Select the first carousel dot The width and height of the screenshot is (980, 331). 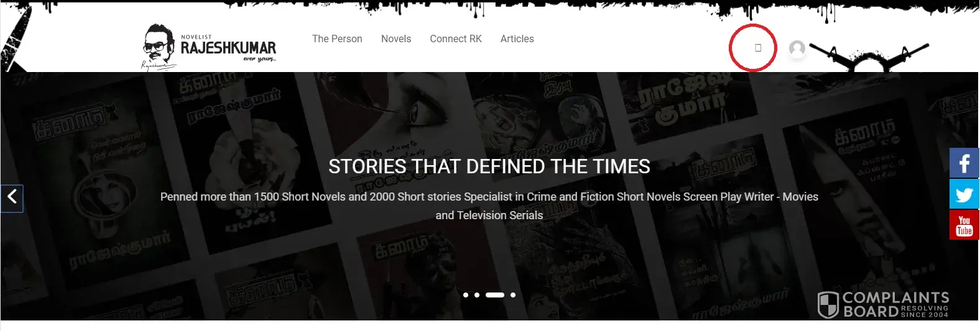pyautogui.click(x=466, y=295)
